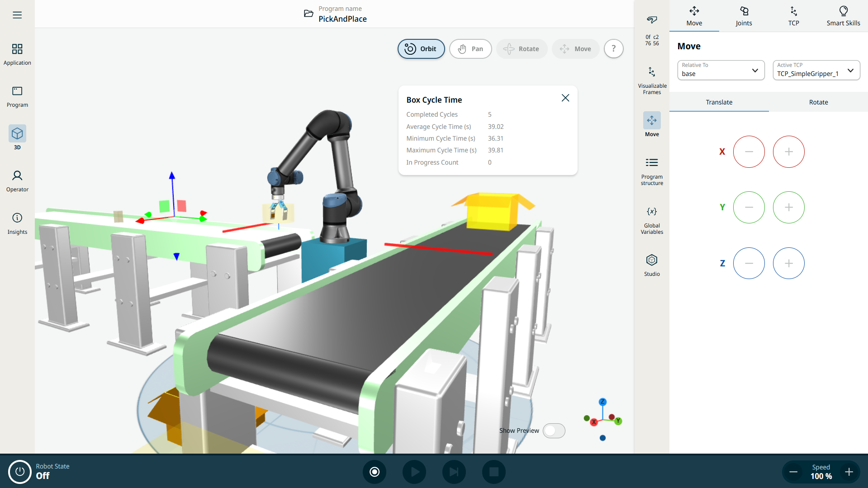Open Global Variables panel
868x488 pixels.
point(652,220)
